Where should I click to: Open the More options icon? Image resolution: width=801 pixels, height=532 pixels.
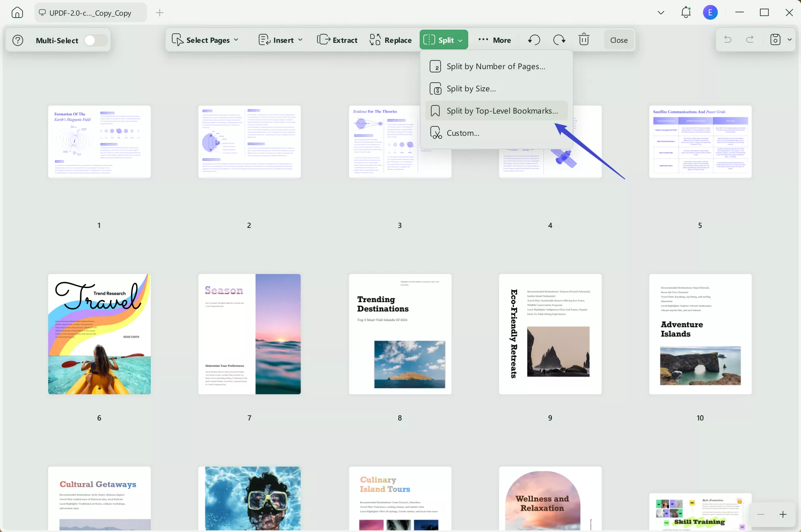494,39
